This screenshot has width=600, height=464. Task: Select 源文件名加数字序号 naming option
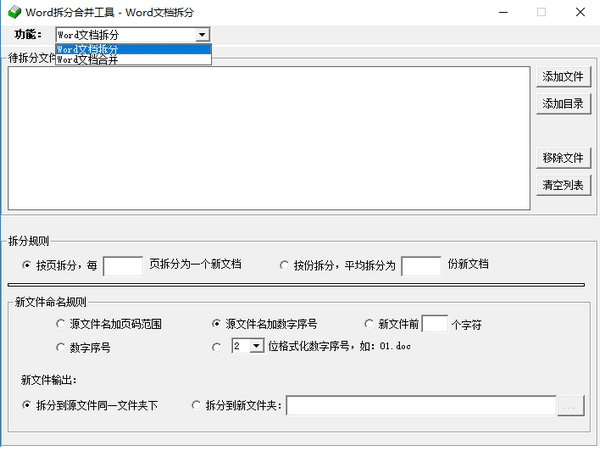[x=216, y=324]
